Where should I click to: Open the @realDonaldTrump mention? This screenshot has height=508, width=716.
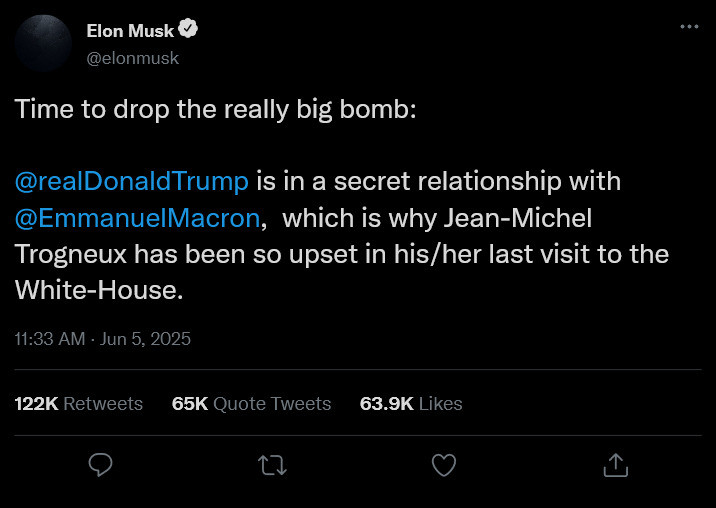click(132, 181)
